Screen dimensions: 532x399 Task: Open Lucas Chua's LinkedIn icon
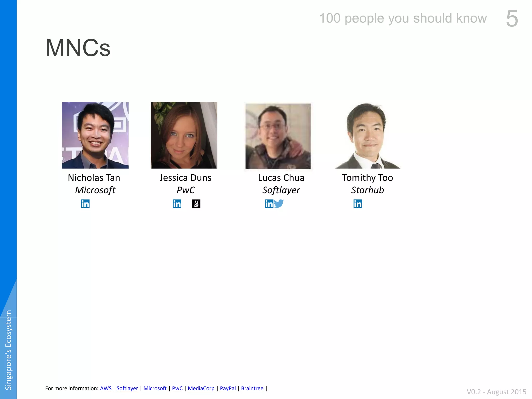[x=269, y=204]
